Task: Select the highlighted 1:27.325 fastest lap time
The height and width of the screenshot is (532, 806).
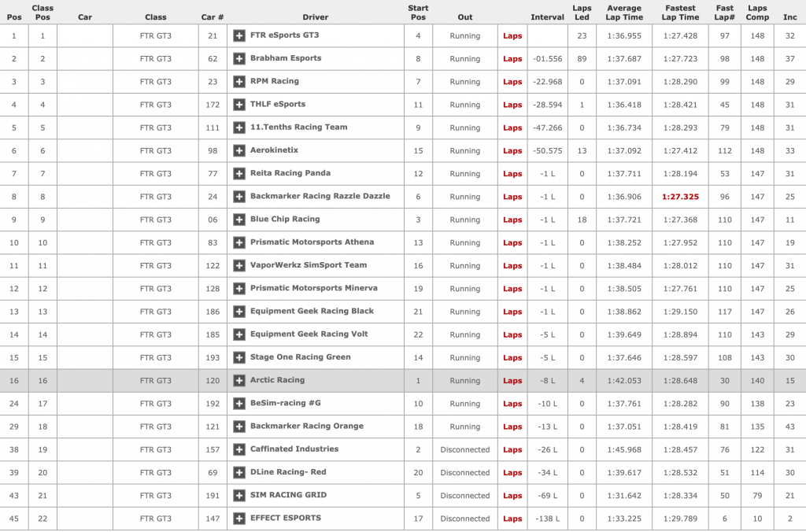Action: coord(679,197)
